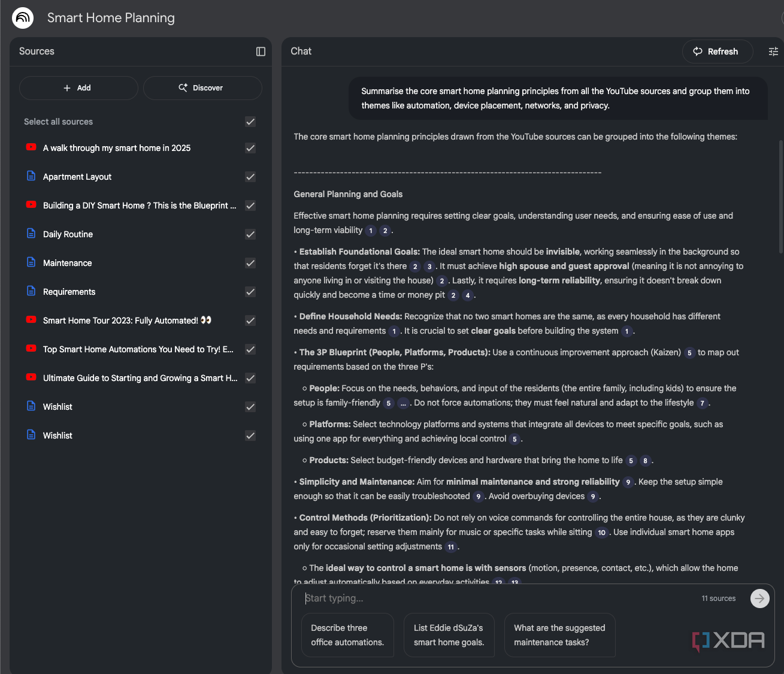Open chat configuration sliders icon
Image resolution: width=784 pixels, height=674 pixels.
(x=773, y=52)
